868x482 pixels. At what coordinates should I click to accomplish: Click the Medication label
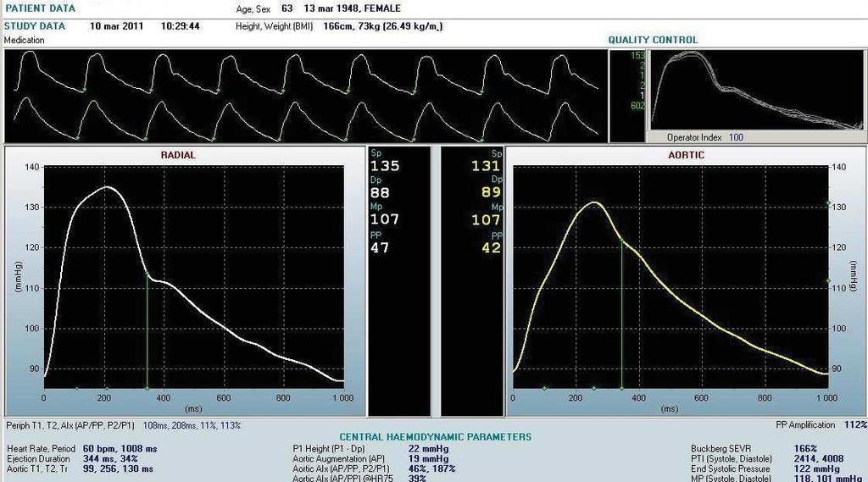tap(24, 40)
